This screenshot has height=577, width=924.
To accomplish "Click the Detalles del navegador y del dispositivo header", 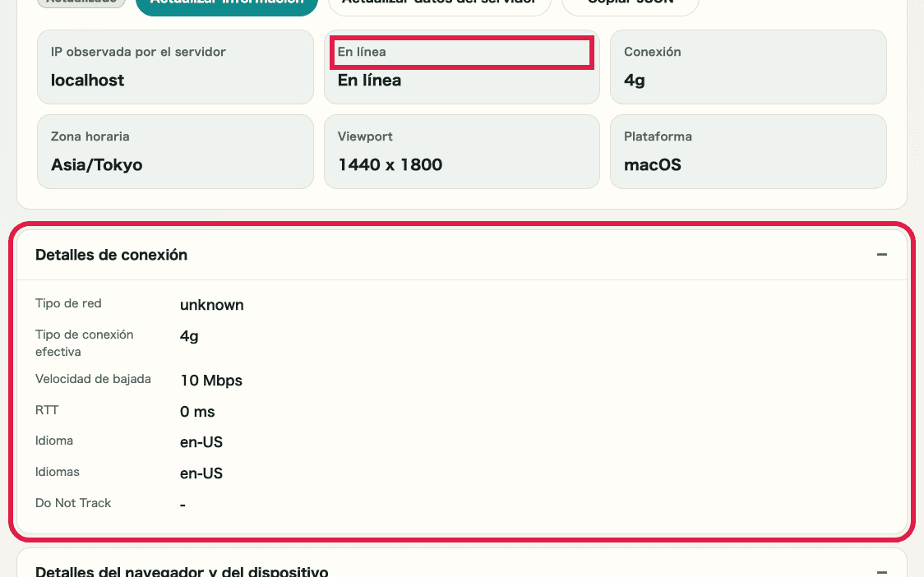I will (182, 570).
